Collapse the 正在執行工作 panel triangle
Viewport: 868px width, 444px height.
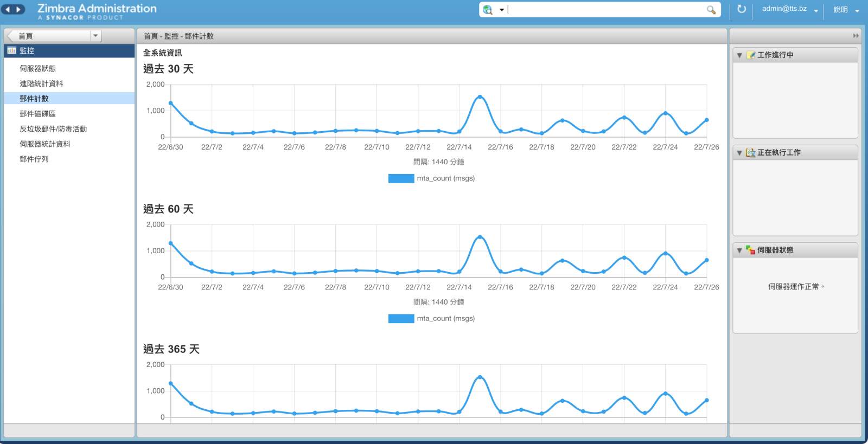click(x=739, y=153)
